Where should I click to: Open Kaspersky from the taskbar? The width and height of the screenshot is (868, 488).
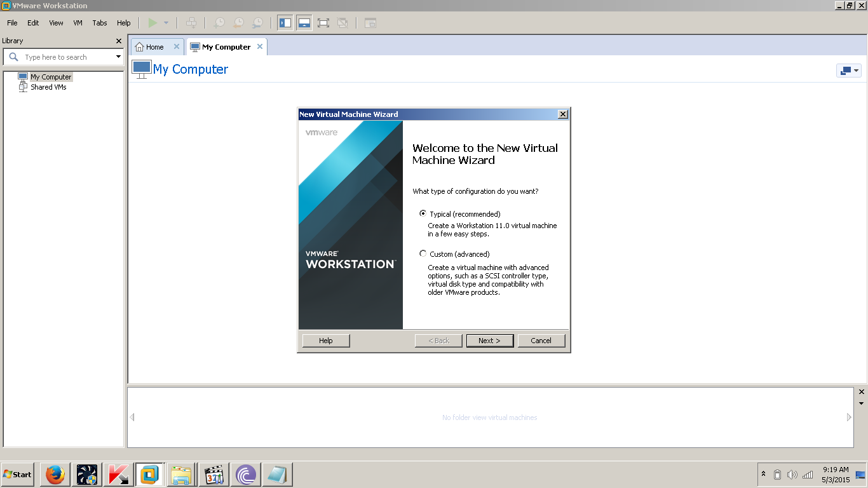click(118, 475)
